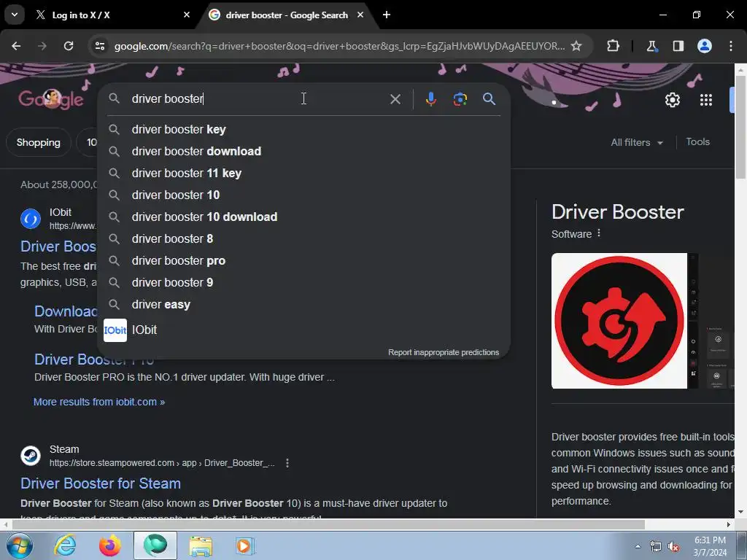Go to Google home via the doodle logo
The height and width of the screenshot is (560, 747).
pyautogui.click(x=51, y=99)
